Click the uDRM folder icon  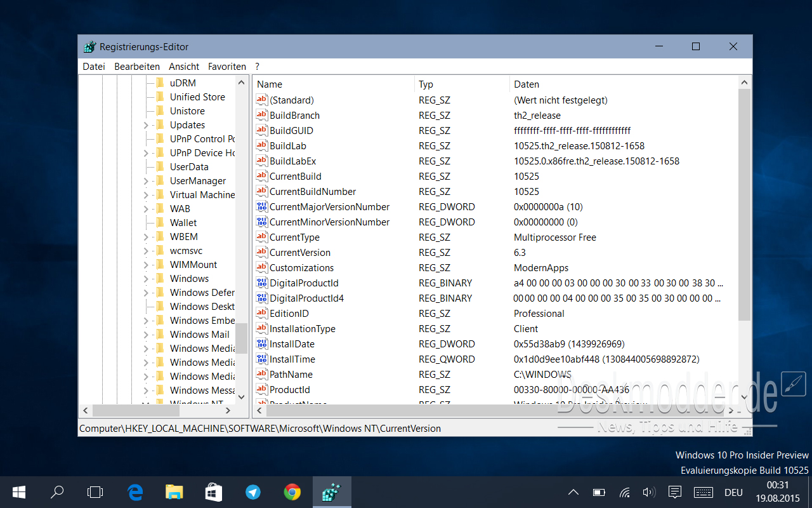click(x=160, y=83)
